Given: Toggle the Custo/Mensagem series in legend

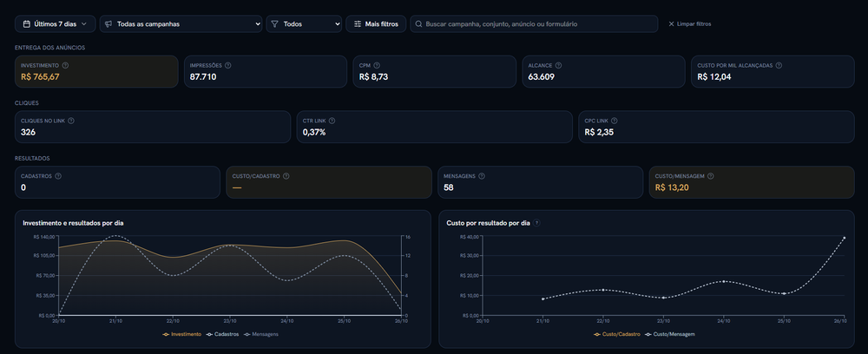Looking at the screenshot, I should (669, 334).
